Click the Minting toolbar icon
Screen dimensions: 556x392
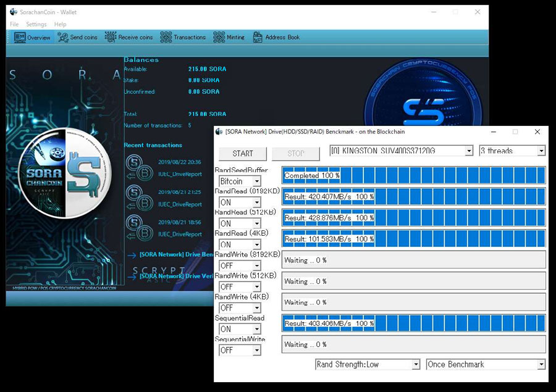pyautogui.click(x=219, y=37)
